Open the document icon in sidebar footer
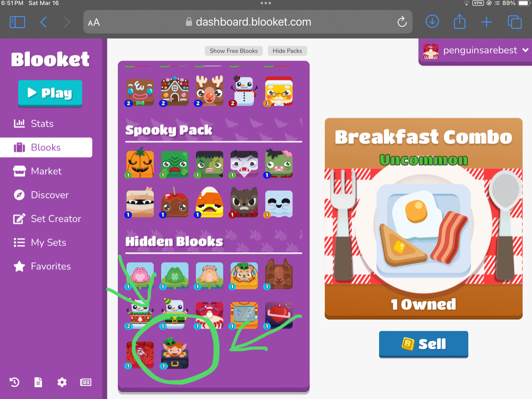Image resolution: width=532 pixels, height=399 pixels. (x=38, y=382)
